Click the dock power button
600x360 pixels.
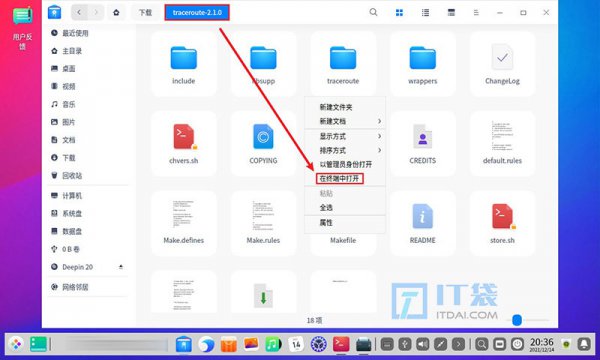[517, 344]
